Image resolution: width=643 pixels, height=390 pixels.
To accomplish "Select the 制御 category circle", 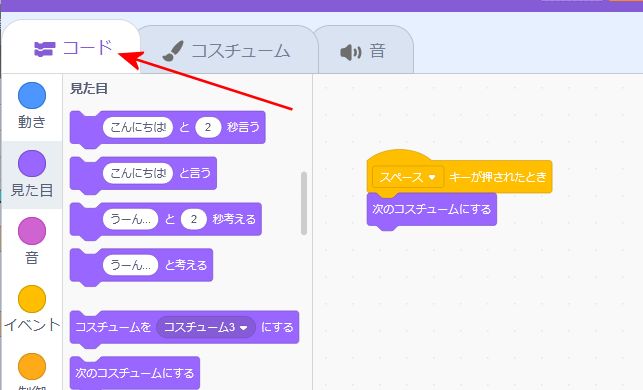I will click(32, 367).
